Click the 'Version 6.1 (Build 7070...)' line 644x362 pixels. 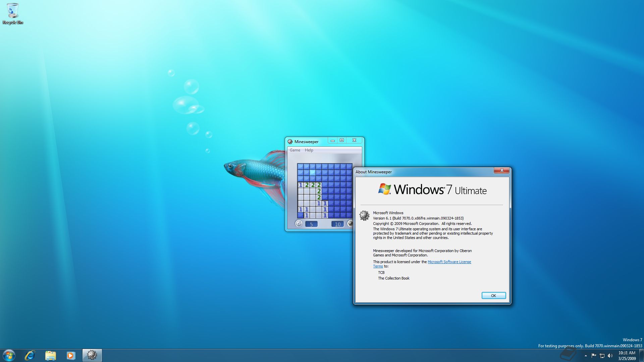click(418, 218)
